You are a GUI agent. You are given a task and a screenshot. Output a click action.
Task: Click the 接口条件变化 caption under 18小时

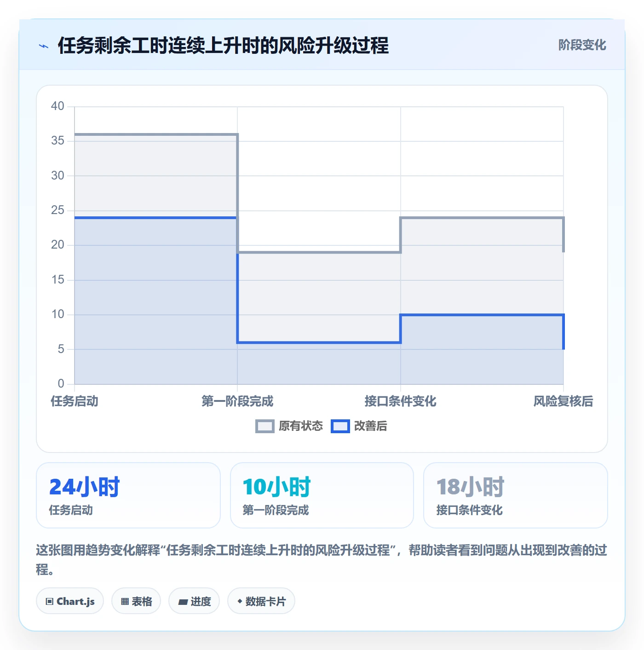coord(469,511)
